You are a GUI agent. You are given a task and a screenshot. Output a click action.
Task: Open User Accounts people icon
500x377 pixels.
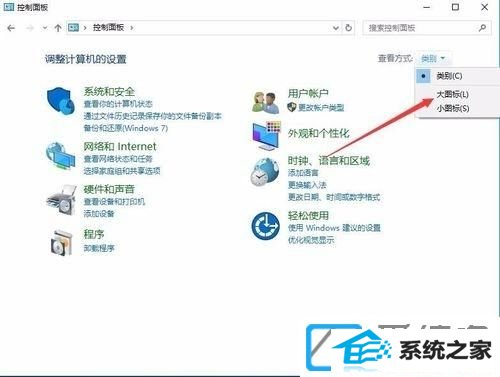tap(266, 102)
